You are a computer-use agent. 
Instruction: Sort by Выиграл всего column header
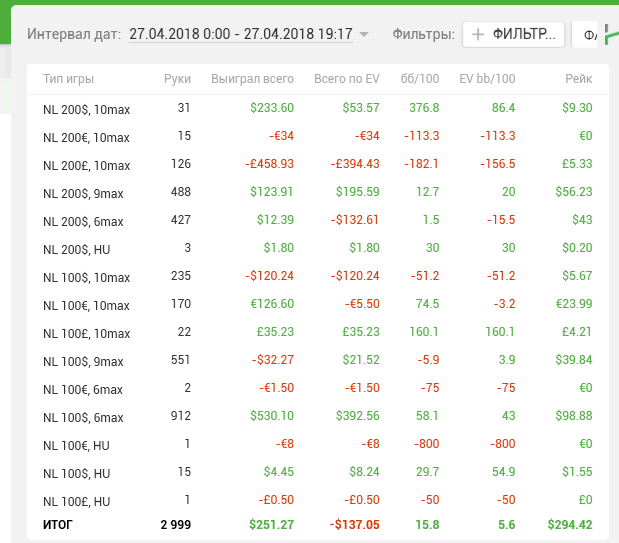pos(252,78)
